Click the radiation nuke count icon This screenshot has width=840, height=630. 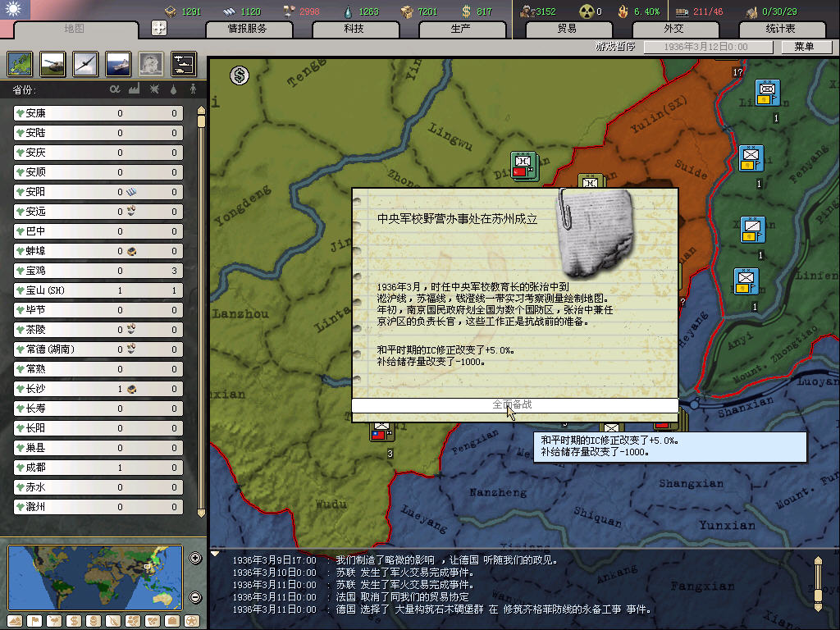[x=587, y=11]
